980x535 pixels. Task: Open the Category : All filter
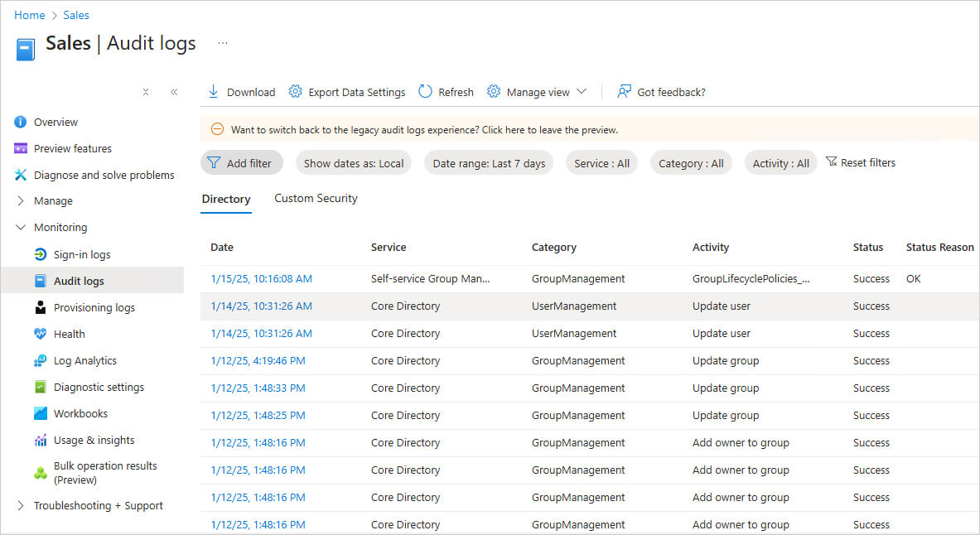691,163
